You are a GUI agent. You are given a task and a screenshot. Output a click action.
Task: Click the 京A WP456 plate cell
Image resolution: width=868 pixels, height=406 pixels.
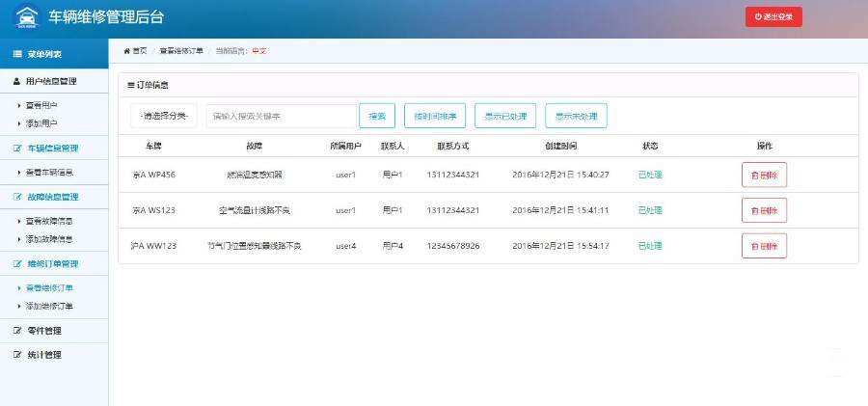click(154, 175)
